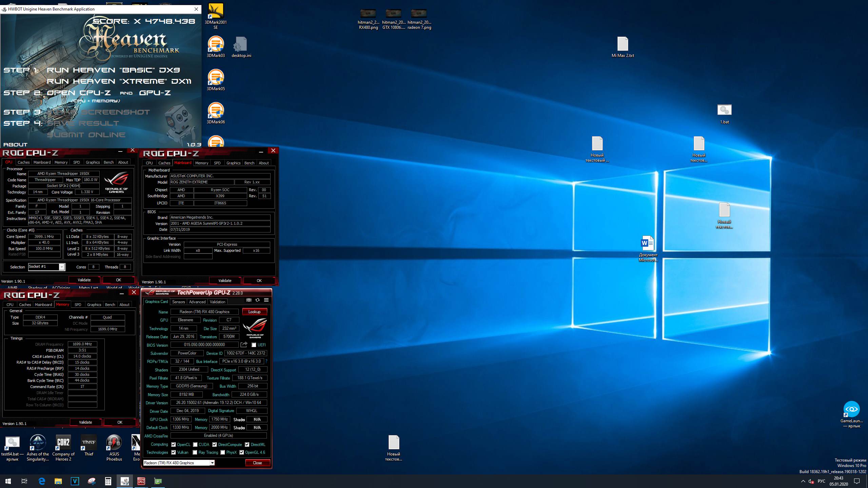868x488 pixels.
Task: Click the DRAM Frequency value 1699.0 MHz
Action: pos(82,344)
